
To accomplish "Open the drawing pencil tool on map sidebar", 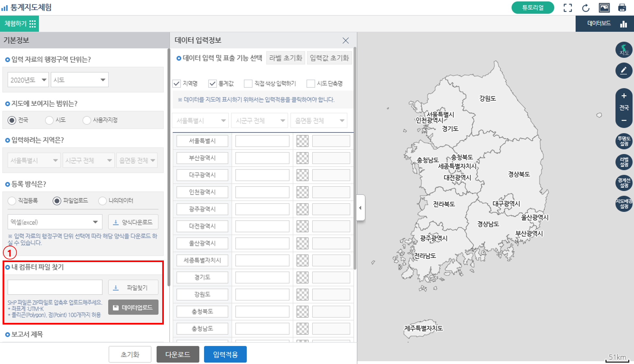I will pos(624,71).
